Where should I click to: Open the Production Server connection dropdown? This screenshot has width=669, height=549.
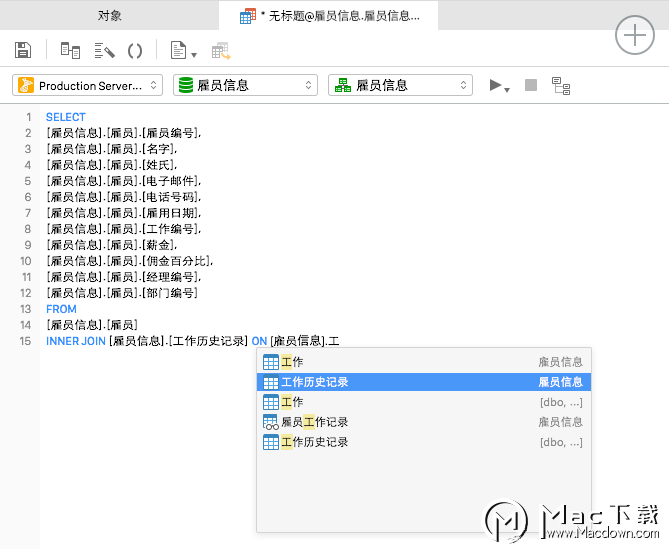87,85
